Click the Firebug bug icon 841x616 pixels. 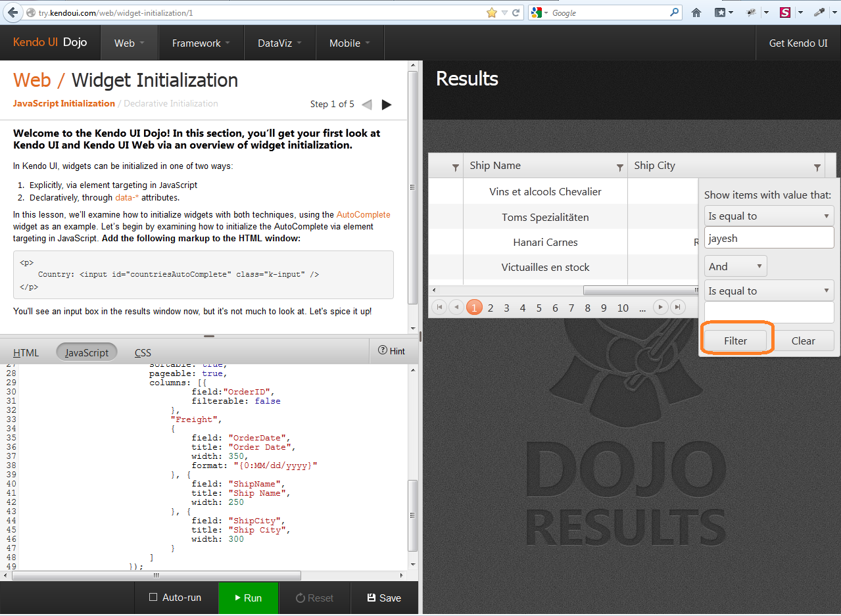point(752,12)
